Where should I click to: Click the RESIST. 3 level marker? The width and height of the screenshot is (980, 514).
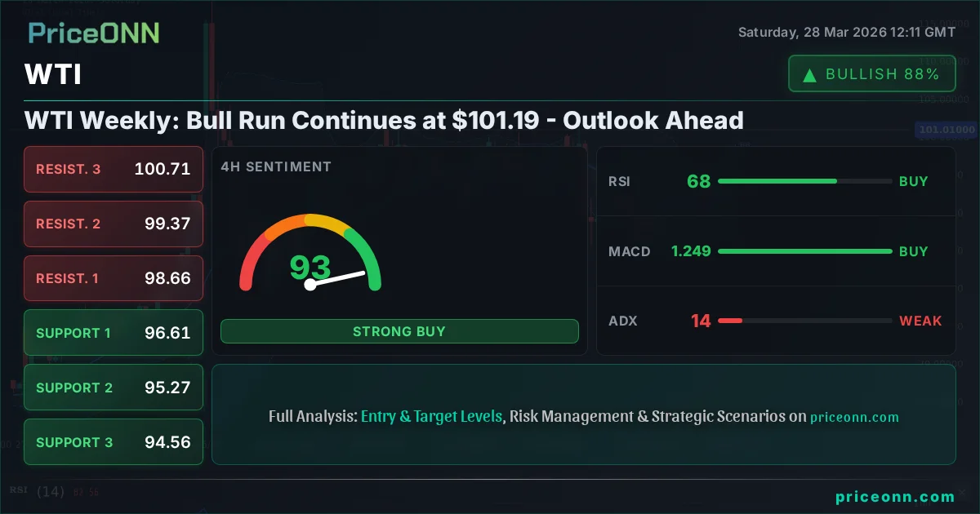[113, 169]
